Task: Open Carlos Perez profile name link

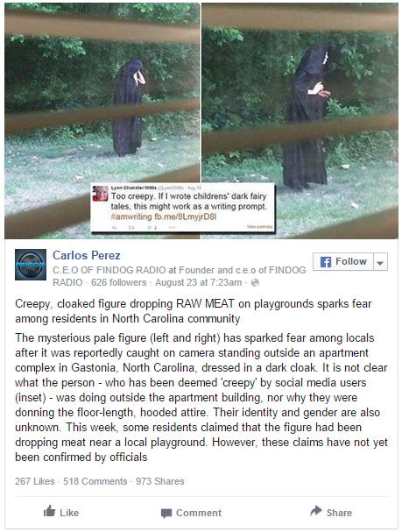Action: tap(87, 255)
